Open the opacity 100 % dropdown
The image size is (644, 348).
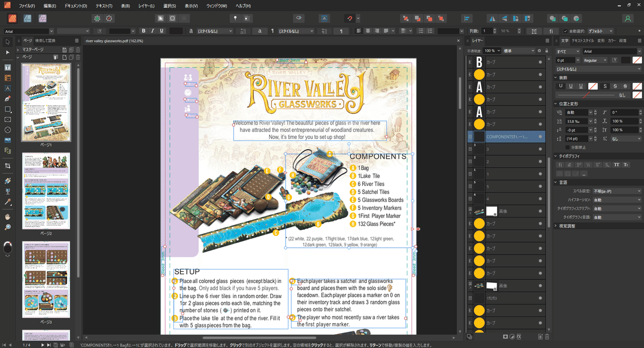[491, 50]
